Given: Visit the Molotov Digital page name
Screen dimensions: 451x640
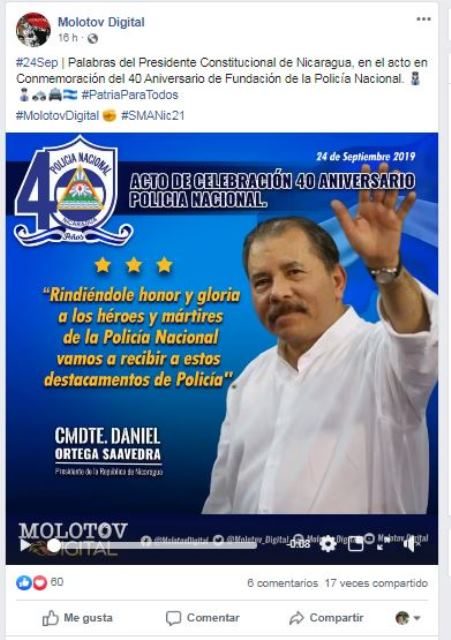Looking at the screenshot, I should (101, 22).
